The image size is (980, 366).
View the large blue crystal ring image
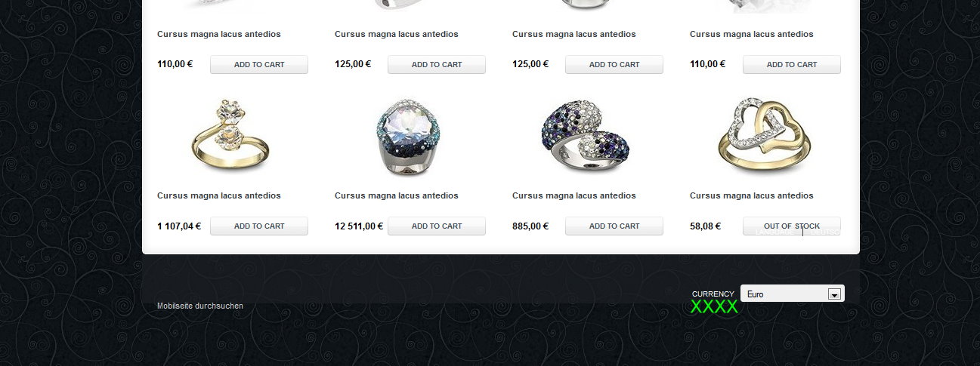pyautogui.click(x=409, y=135)
